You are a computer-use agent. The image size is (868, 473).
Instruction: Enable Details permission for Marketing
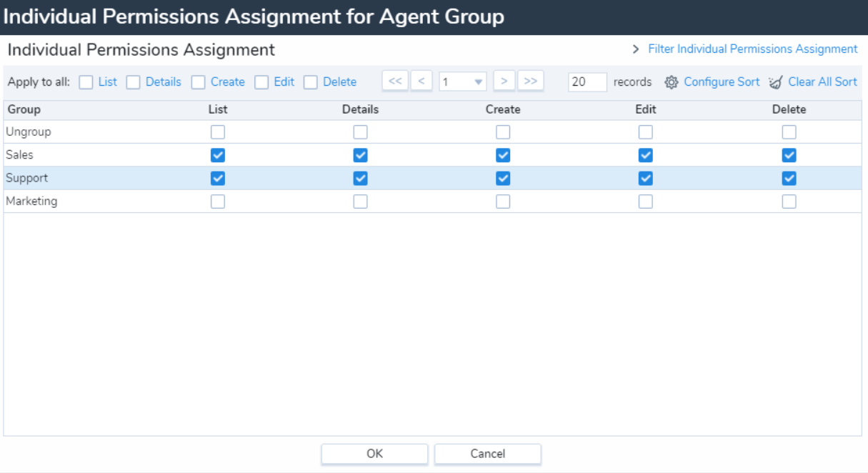coord(361,201)
